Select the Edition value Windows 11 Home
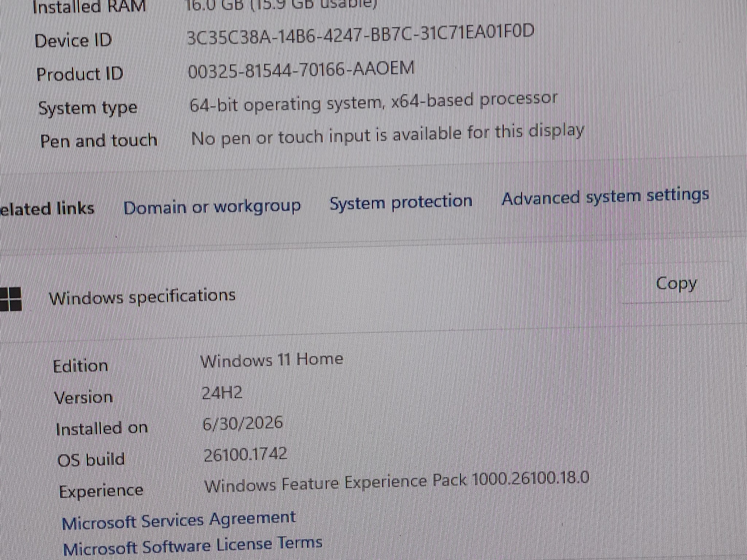Viewport: 747px width, 560px height. [x=272, y=360]
